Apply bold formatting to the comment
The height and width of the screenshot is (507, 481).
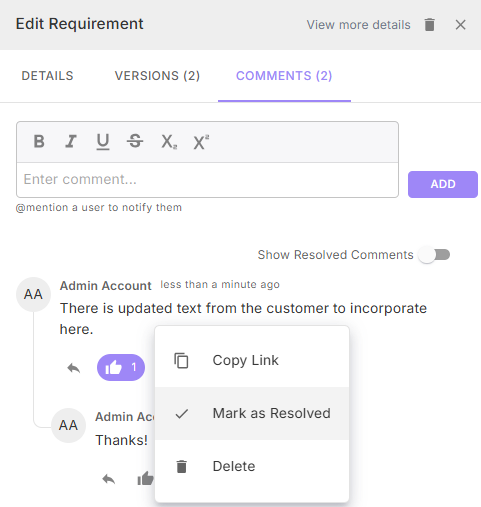[x=39, y=141]
